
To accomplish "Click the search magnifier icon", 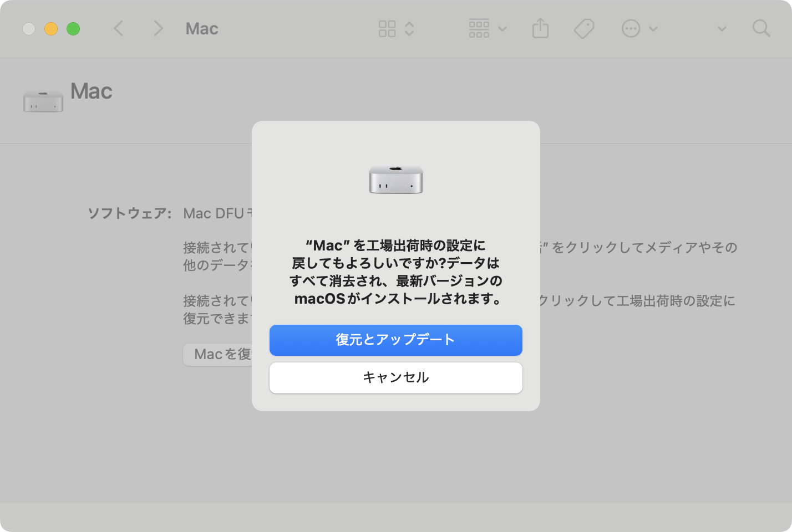I will [761, 28].
